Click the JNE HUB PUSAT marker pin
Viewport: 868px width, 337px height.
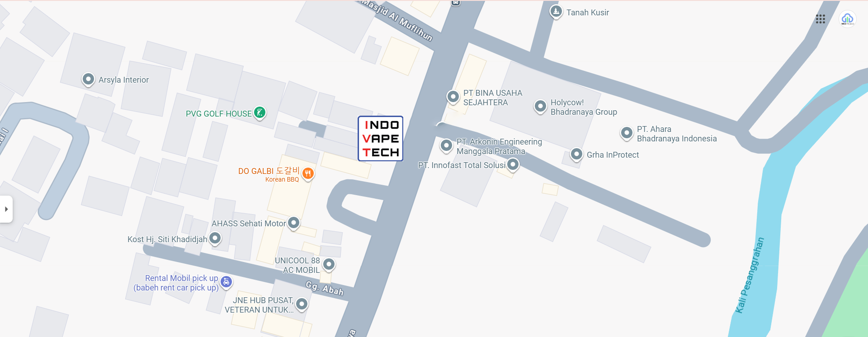(302, 304)
